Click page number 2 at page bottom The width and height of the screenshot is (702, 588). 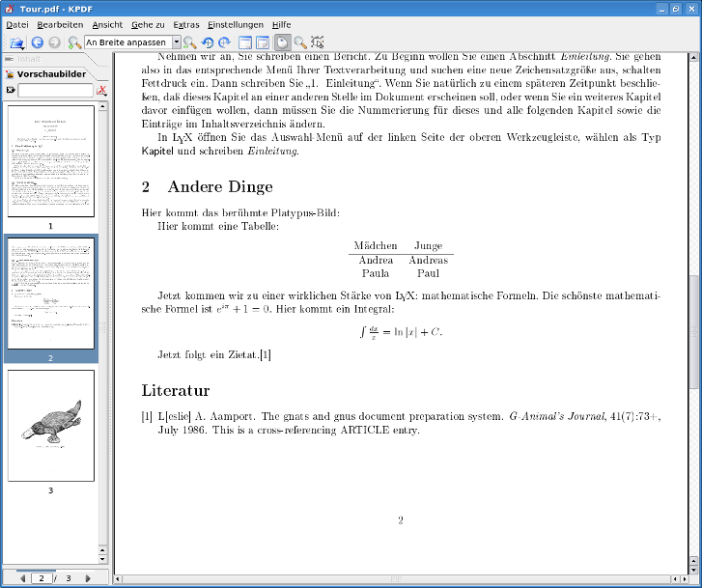pos(401,520)
